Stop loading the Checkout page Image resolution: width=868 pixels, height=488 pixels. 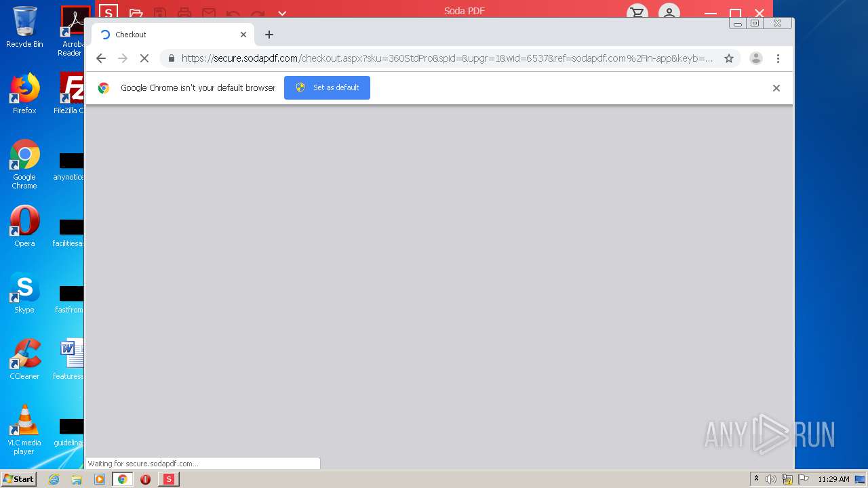144,58
